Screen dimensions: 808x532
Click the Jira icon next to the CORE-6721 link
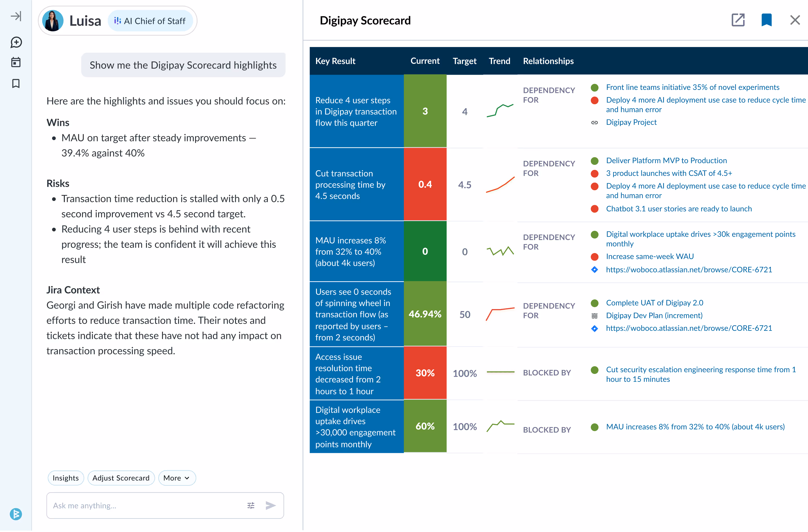[x=595, y=270]
